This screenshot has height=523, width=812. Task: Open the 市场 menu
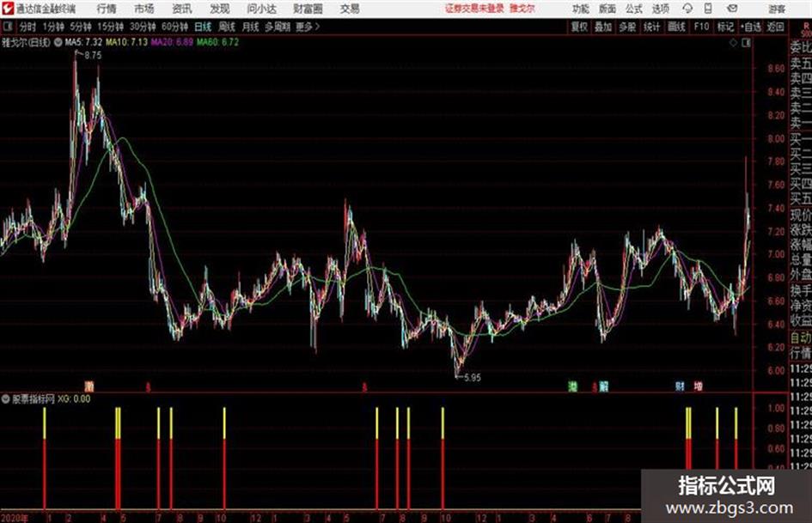pos(144,9)
